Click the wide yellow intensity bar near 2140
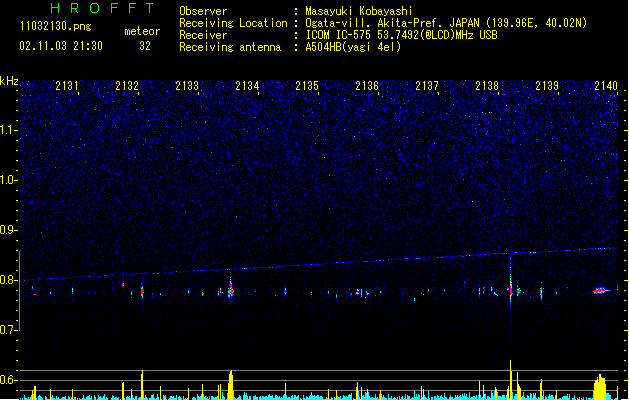 pyautogui.click(x=600, y=386)
